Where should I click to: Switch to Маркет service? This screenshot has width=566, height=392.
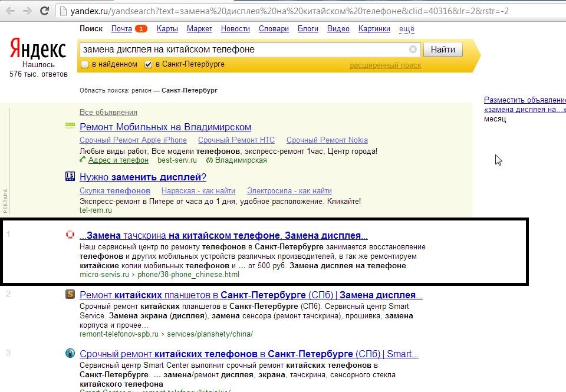(x=199, y=29)
